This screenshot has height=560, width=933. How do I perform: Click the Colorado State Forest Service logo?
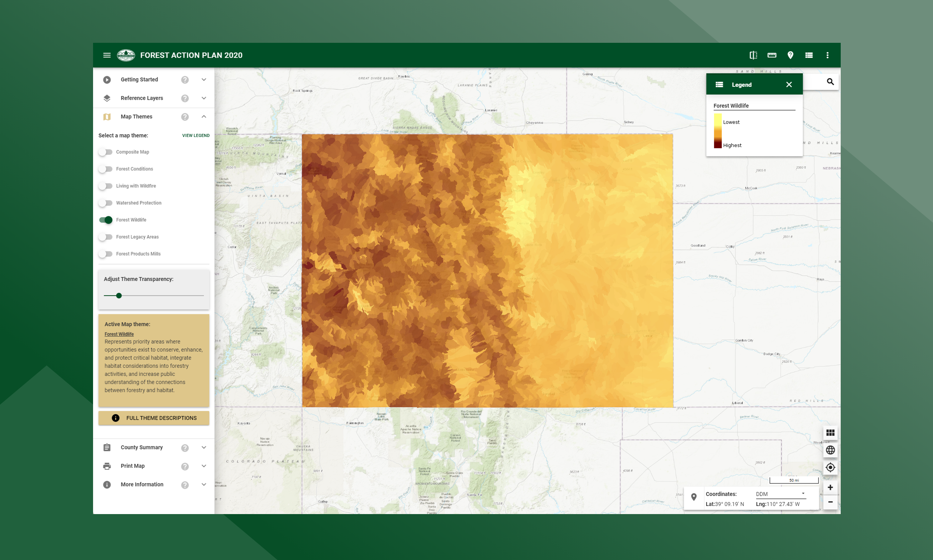tap(126, 55)
